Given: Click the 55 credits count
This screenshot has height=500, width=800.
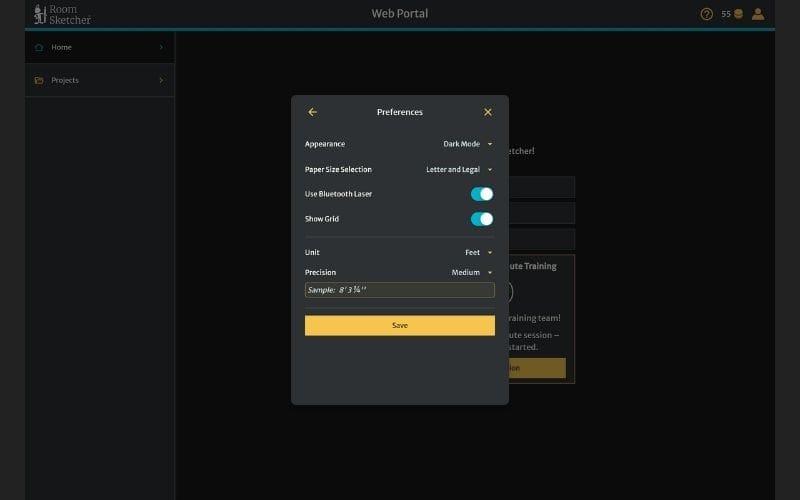Looking at the screenshot, I should click(x=726, y=14).
